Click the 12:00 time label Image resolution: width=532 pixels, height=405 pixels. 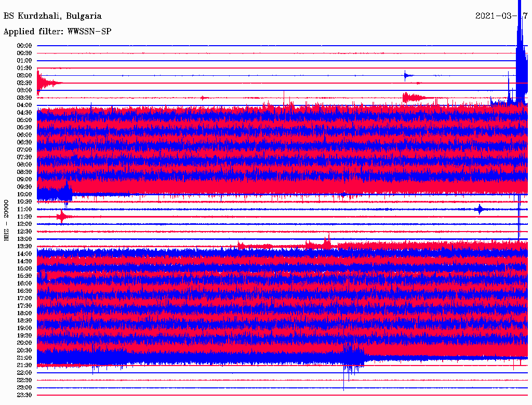point(24,224)
